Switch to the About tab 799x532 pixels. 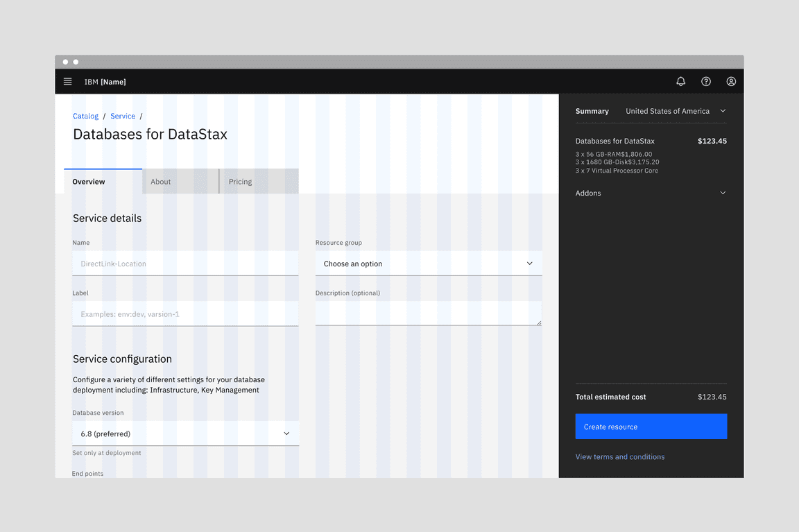tap(180, 182)
